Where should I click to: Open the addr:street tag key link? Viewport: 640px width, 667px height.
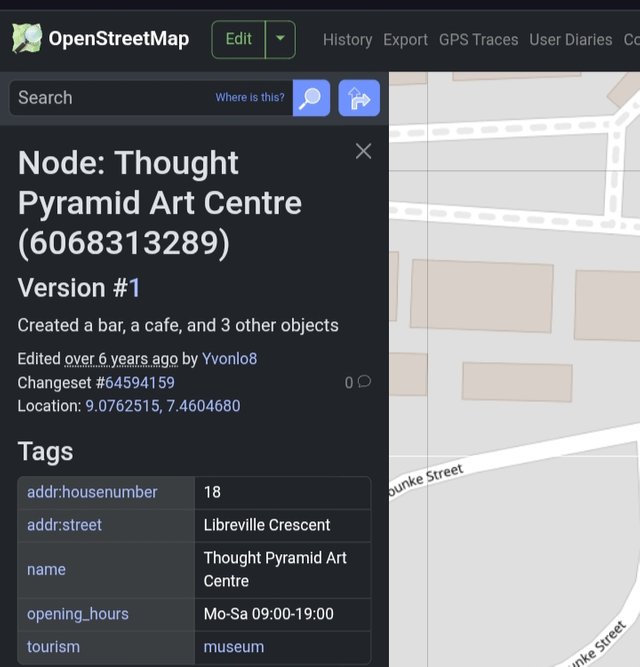coord(64,525)
